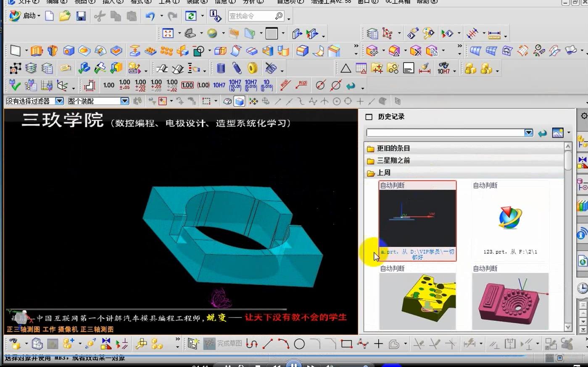Open the 没有选择过滤器 dropdown
The image size is (588, 367).
coord(59,101)
